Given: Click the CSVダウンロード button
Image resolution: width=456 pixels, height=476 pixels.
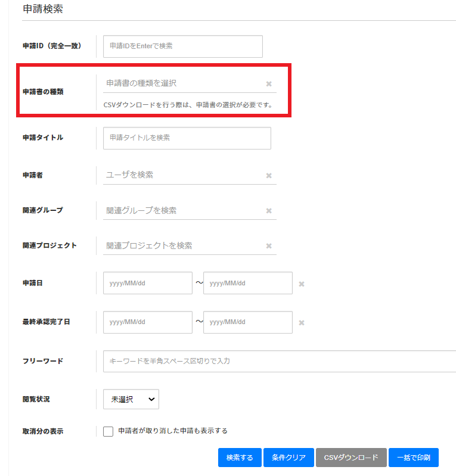Looking at the screenshot, I should click(351, 458).
